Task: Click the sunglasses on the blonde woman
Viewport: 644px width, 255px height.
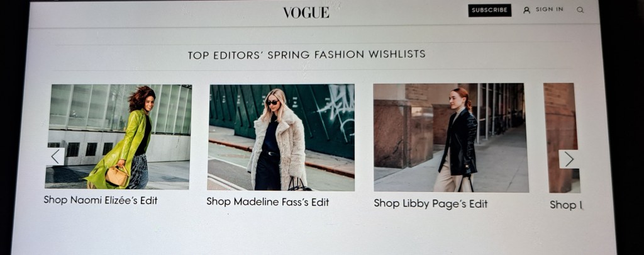Action: point(272,103)
